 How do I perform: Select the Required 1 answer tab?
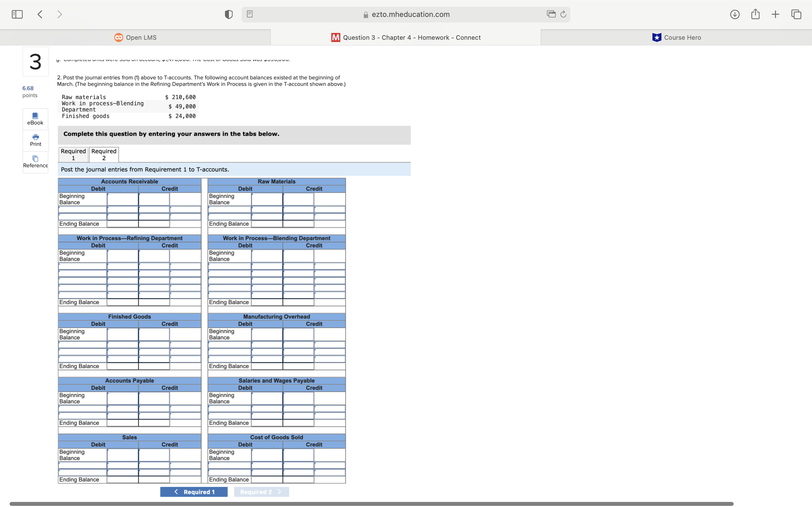[73, 155]
